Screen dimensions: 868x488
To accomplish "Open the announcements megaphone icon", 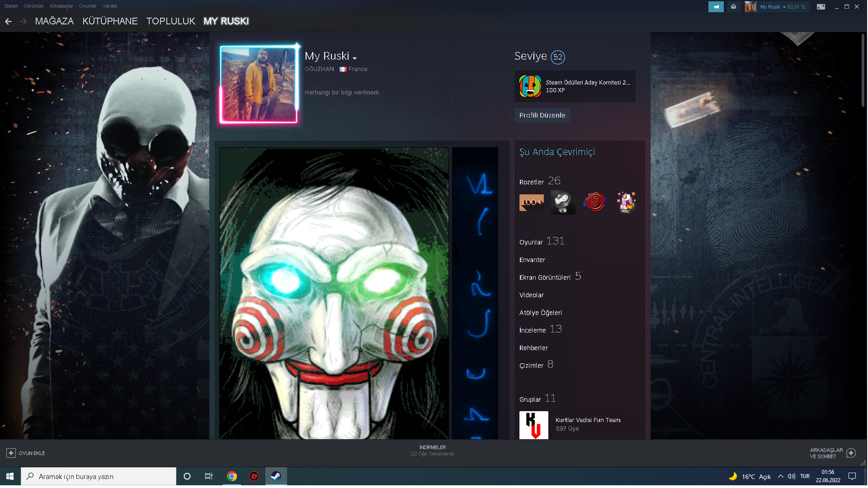I will 716,7.
